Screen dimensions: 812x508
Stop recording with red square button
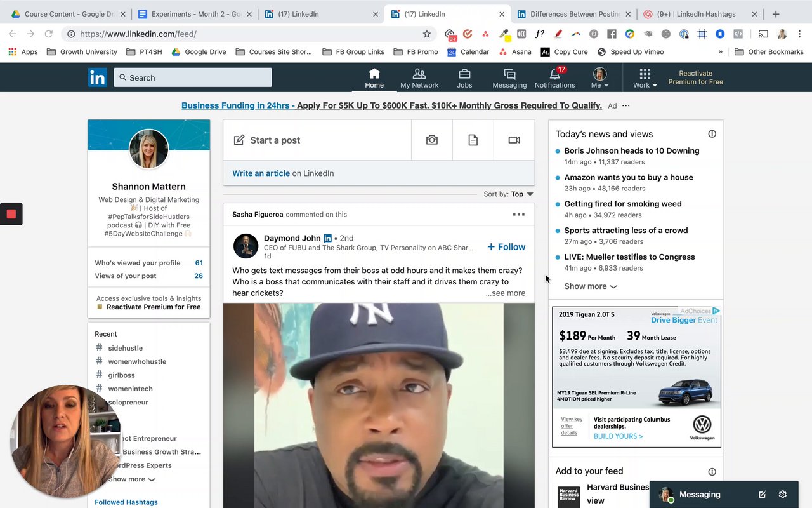coord(11,214)
